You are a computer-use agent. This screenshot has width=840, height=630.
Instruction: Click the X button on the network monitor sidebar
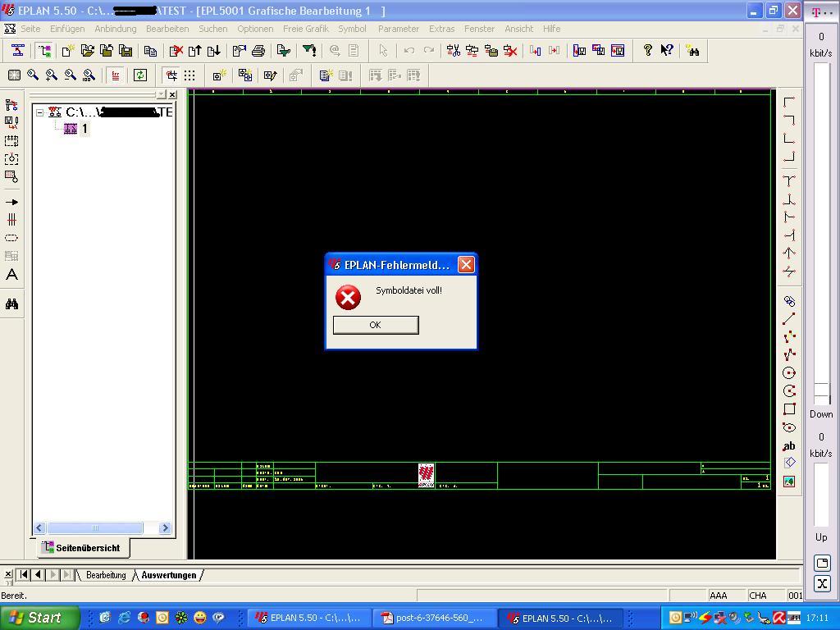pyautogui.click(x=822, y=583)
